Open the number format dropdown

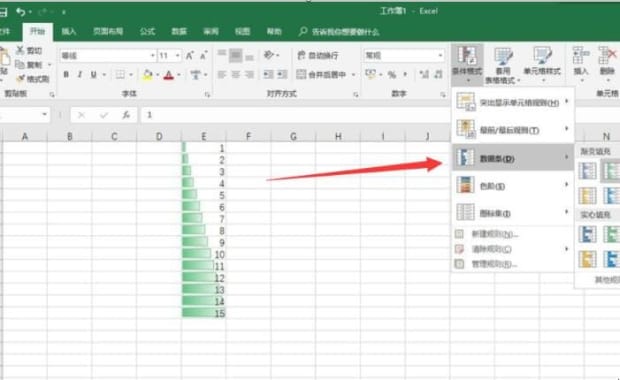(440, 56)
